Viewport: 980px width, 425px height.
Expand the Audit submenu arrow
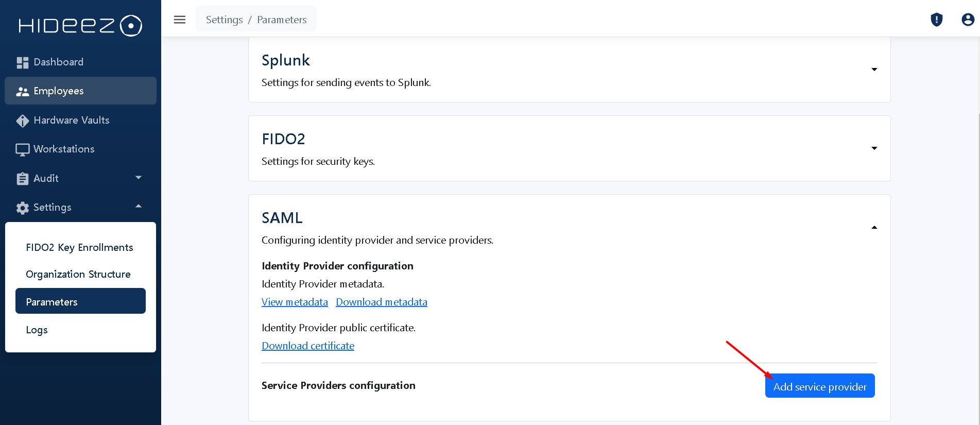[138, 177]
